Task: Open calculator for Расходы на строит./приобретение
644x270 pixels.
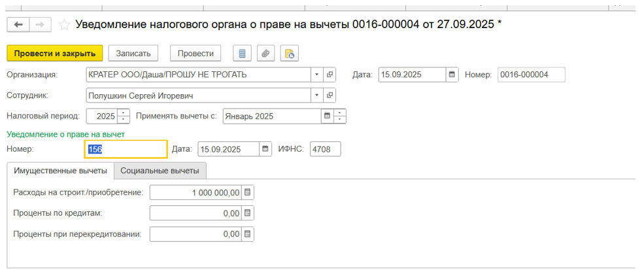Action: pos(248,192)
